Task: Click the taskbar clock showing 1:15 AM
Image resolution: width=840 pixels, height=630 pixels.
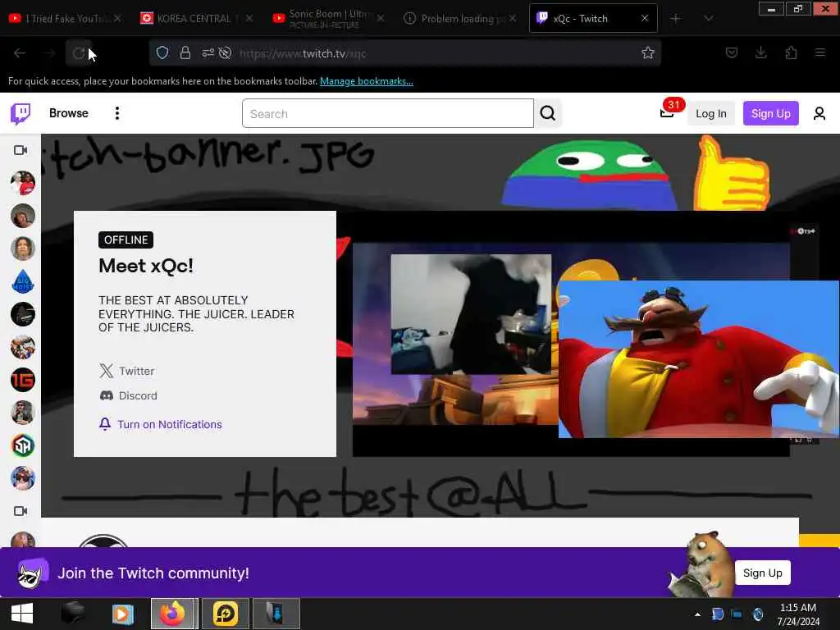Action: [798, 614]
